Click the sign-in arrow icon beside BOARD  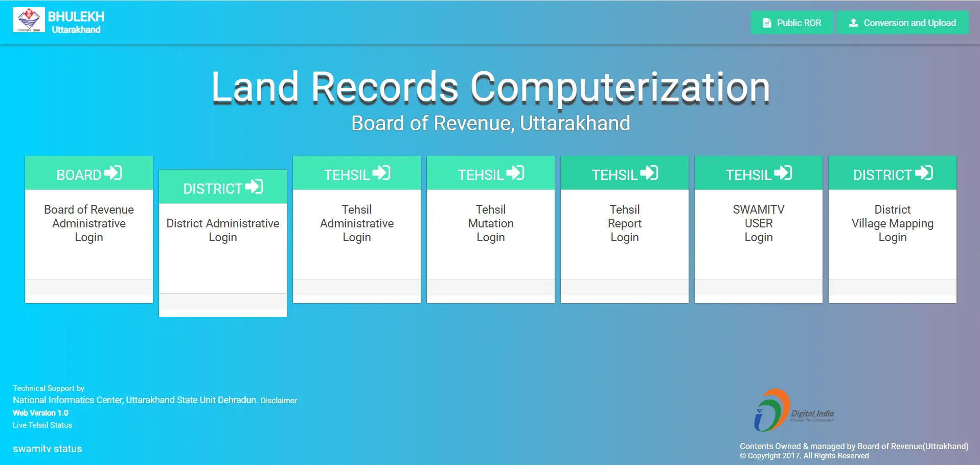tap(113, 173)
